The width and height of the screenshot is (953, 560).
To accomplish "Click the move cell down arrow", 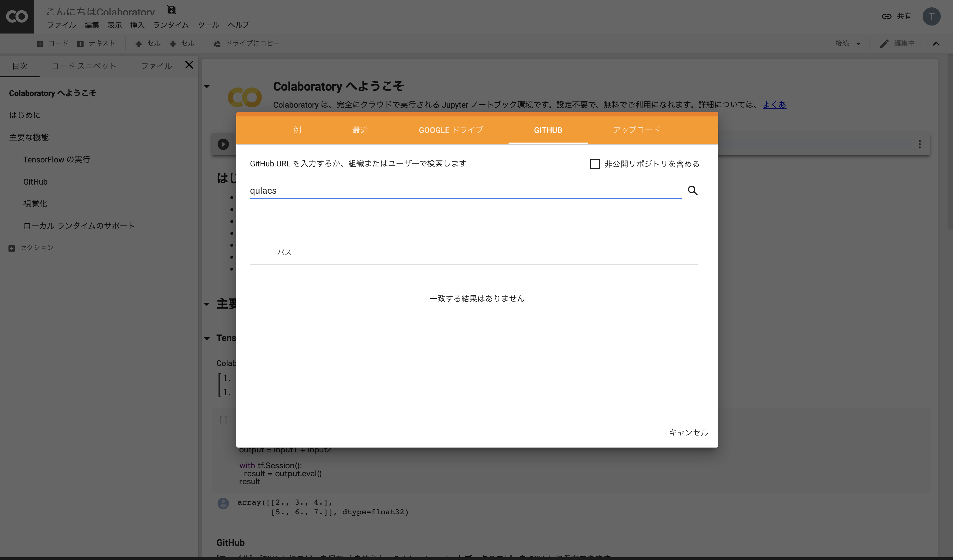I will coord(173,44).
